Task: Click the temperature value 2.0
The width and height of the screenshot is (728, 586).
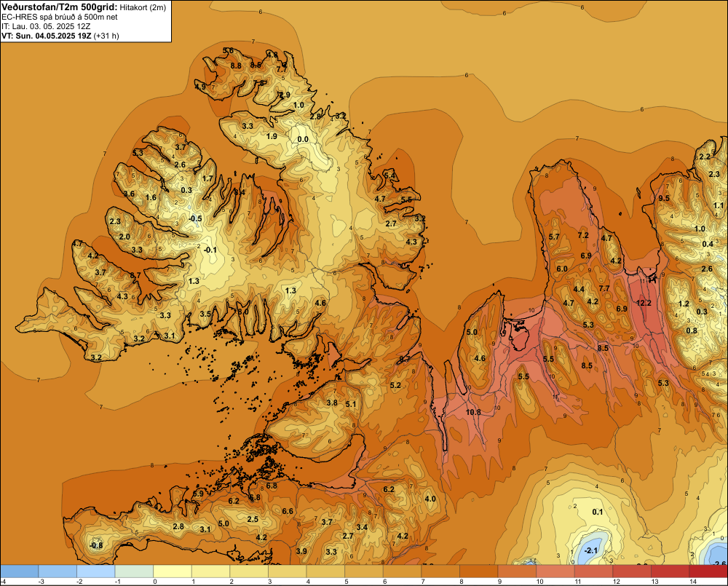Action: [124, 237]
